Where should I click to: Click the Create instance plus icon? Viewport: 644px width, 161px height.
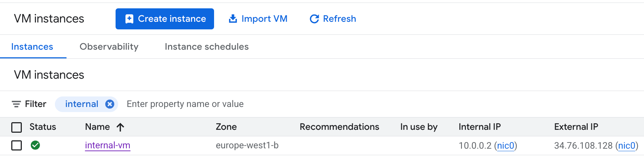click(129, 19)
